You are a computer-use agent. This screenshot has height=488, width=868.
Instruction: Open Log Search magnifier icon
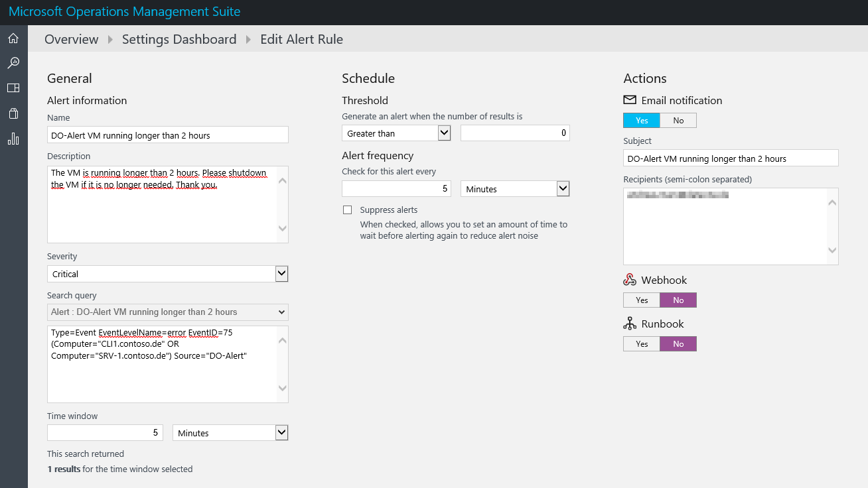tap(13, 63)
